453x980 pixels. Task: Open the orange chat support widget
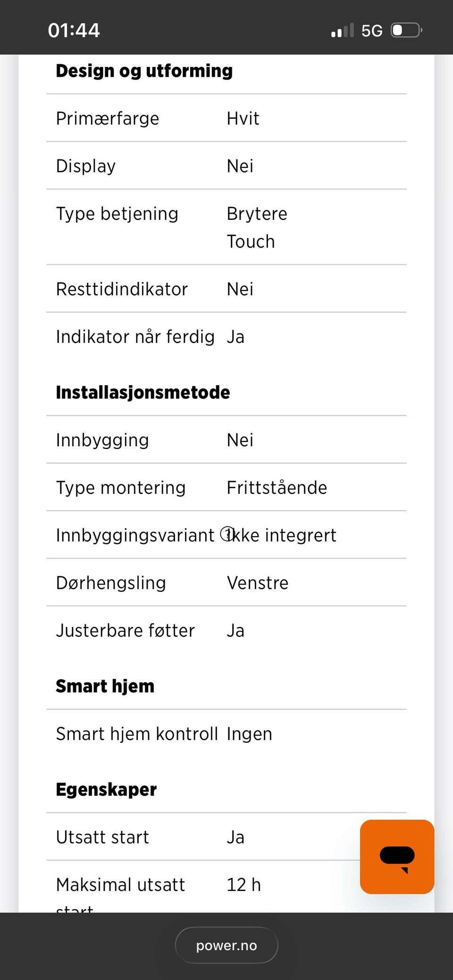point(397,856)
